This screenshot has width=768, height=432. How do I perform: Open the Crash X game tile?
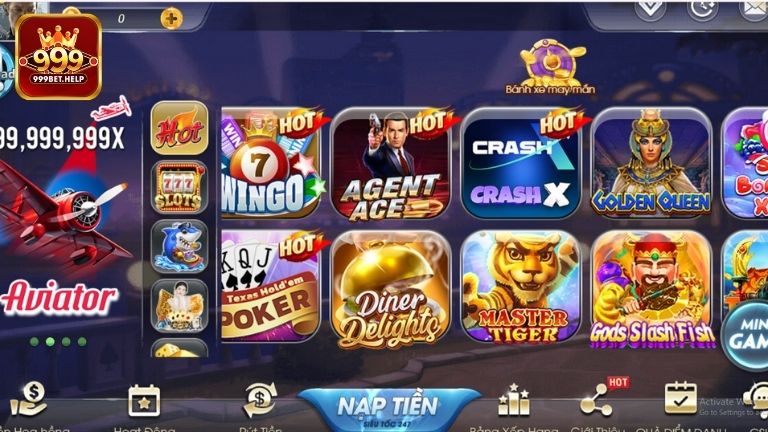521,163
